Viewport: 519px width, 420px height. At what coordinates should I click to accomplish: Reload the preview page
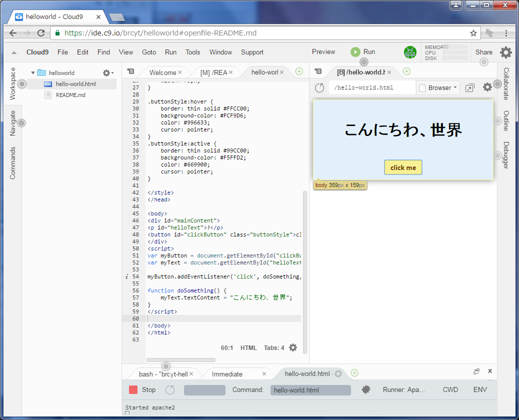click(x=319, y=87)
